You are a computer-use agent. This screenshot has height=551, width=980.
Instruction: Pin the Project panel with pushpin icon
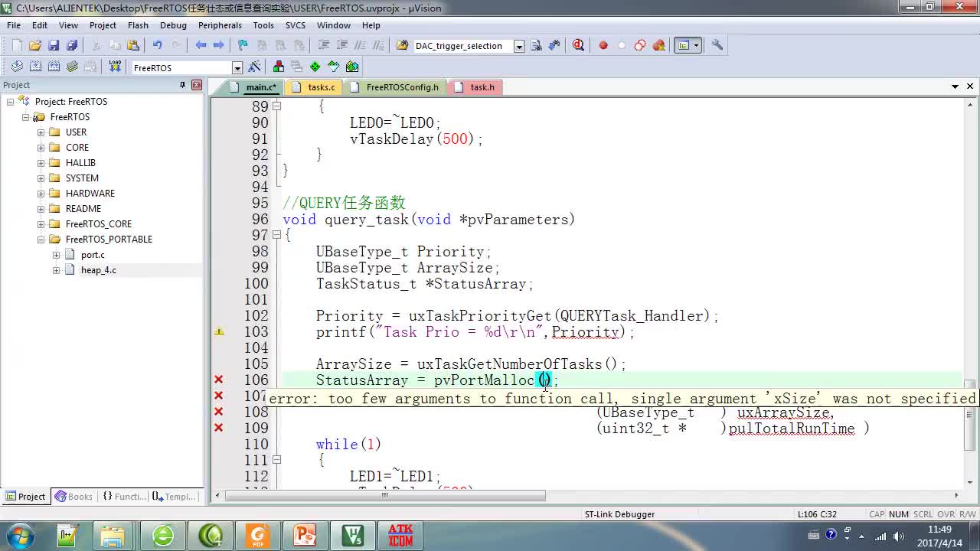pos(182,85)
